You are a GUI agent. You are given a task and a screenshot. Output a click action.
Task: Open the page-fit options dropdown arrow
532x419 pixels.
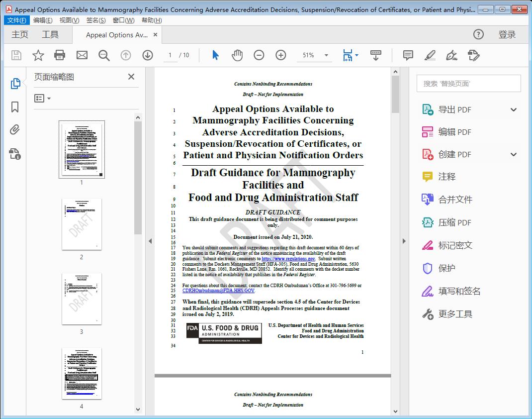356,55
